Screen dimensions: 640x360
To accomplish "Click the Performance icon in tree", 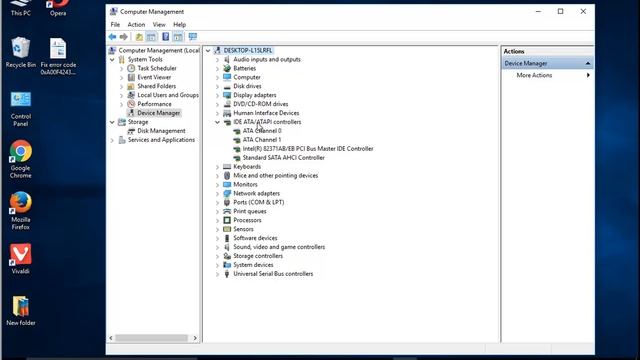I will point(131,104).
